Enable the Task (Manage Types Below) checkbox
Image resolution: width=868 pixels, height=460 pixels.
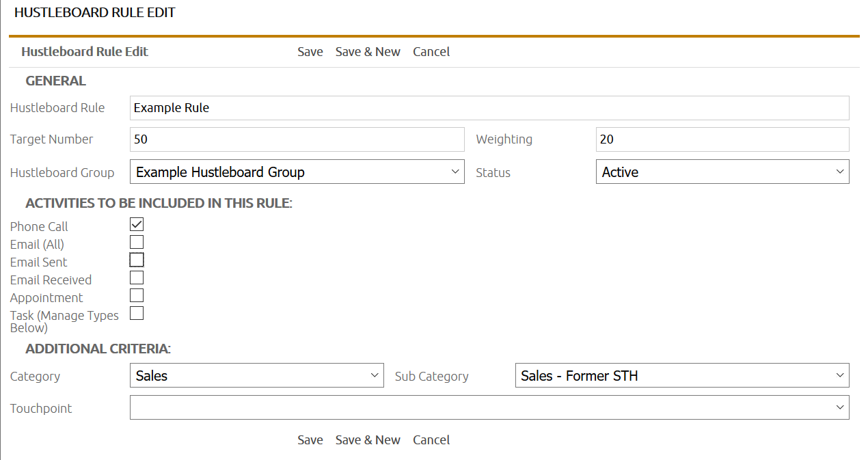[137, 313]
